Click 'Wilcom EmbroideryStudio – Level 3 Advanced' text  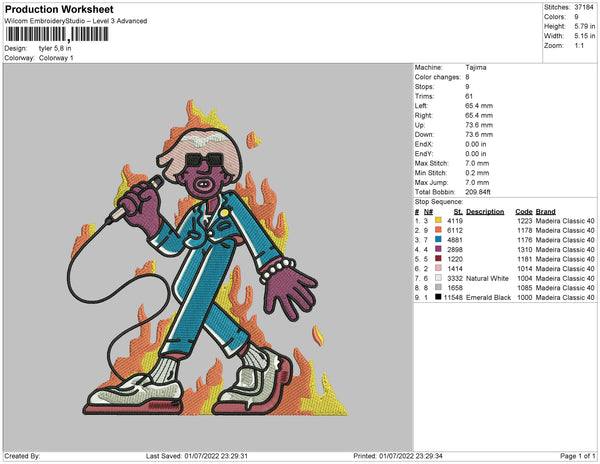[x=76, y=21]
